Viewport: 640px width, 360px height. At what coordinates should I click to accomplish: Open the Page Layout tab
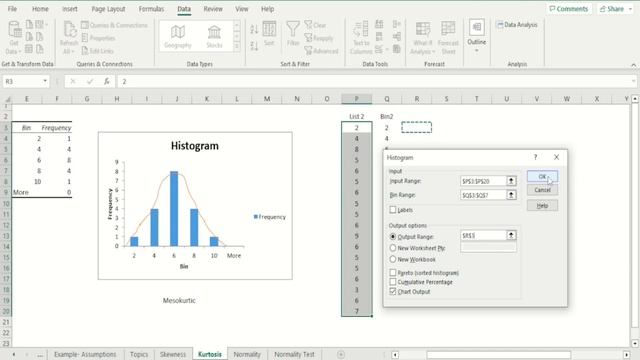point(108,9)
